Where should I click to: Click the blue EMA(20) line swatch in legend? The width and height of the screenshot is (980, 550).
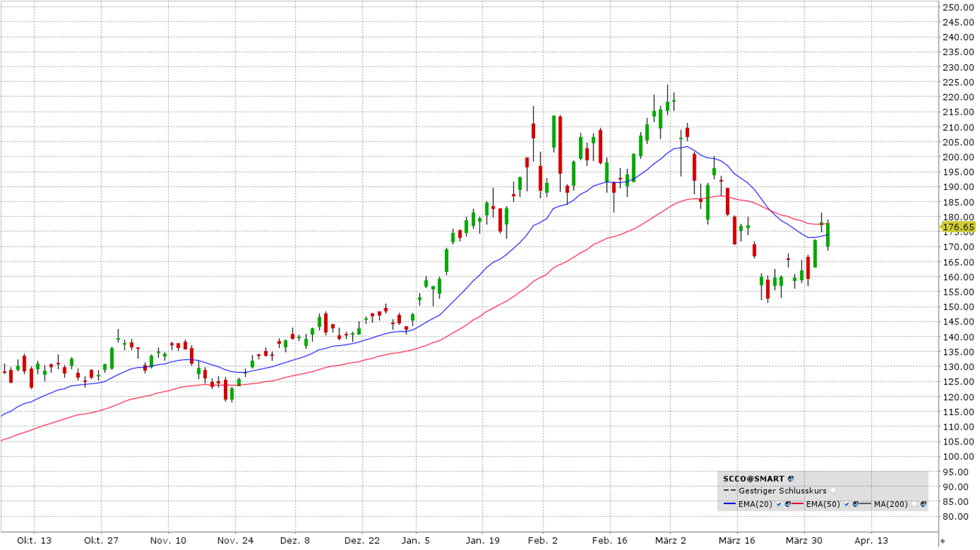pos(730,503)
